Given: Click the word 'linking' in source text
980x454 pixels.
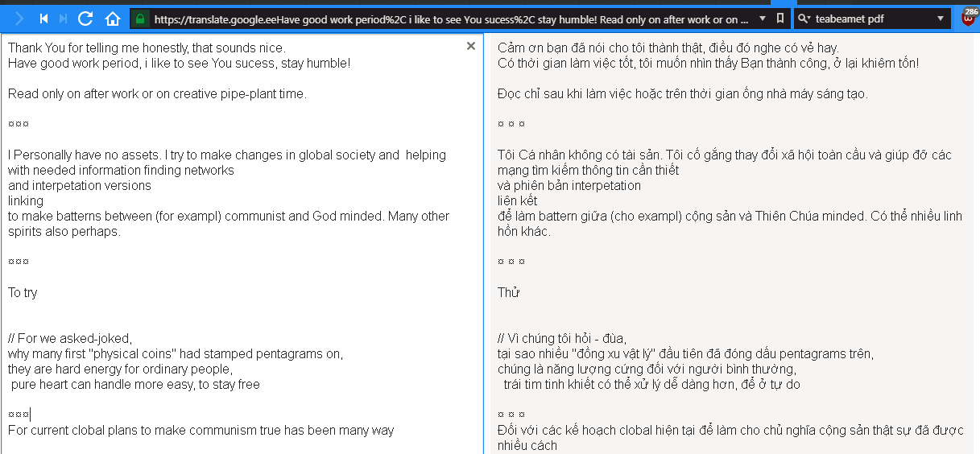Looking at the screenshot, I should (26, 201).
